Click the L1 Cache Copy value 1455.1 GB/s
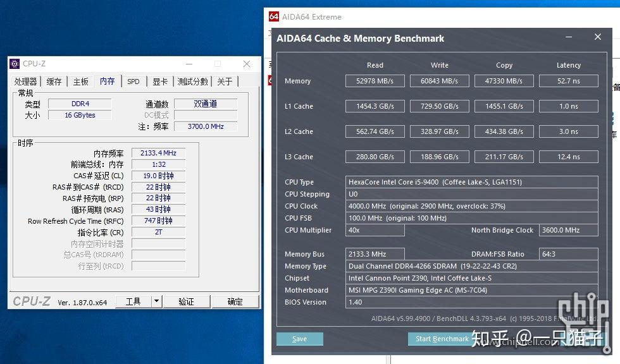Screen dimensions: 620x364 click(x=504, y=106)
